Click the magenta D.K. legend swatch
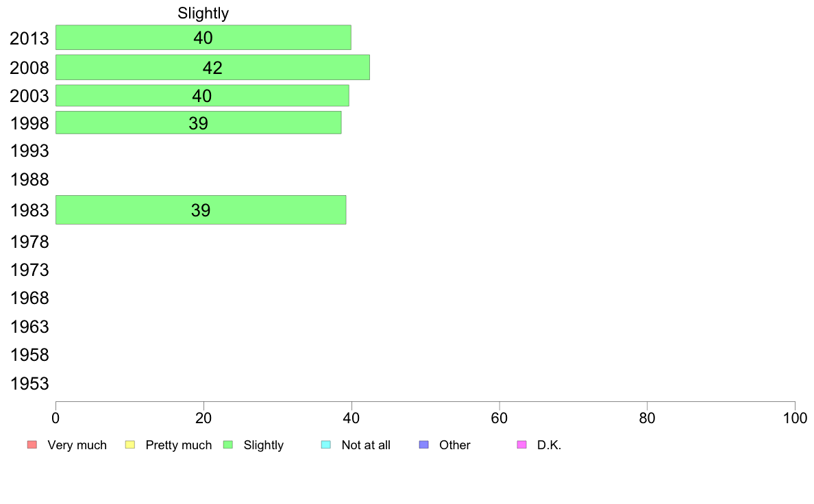Image resolution: width=814 pixels, height=504 pixels. (x=521, y=445)
